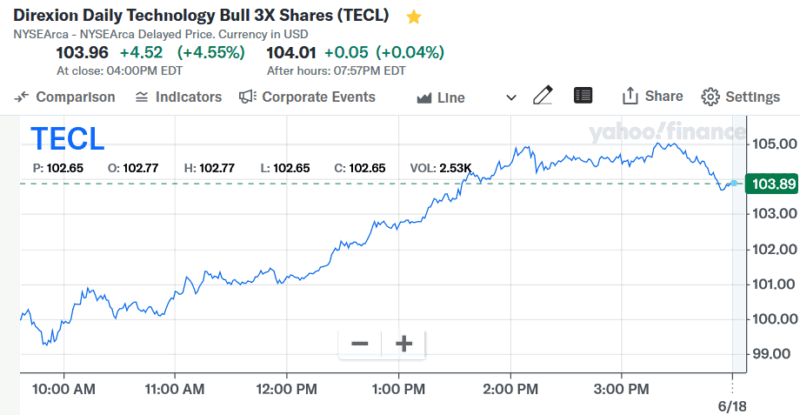Select the pencil drawing tool
The image size is (800, 415).
pyautogui.click(x=543, y=96)
